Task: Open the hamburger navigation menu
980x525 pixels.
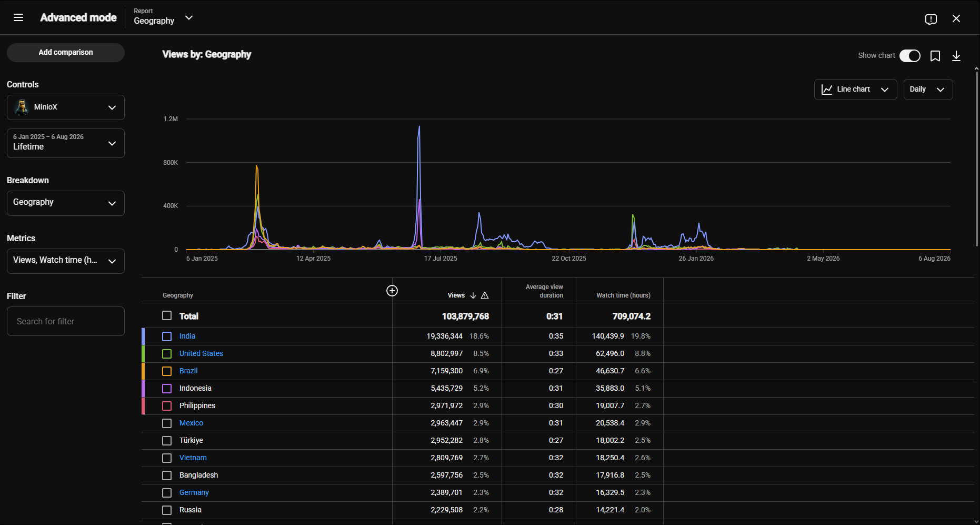Action: pyautogui.click(x=18, y=18)
